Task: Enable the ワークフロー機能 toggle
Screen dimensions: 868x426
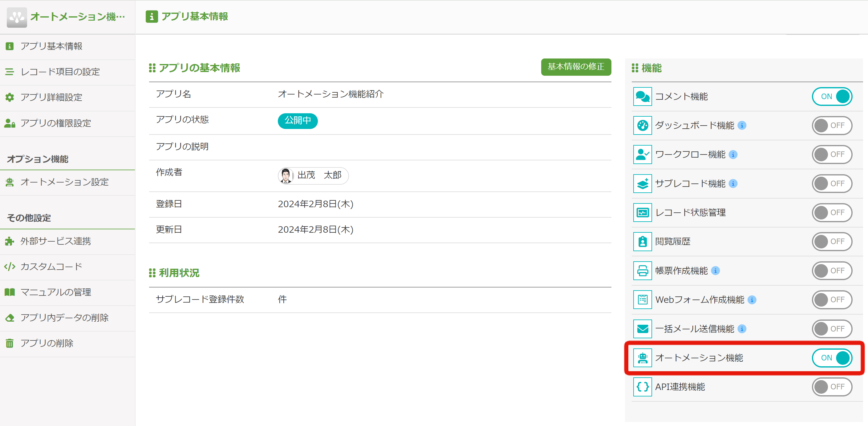Action: point(832,155)
